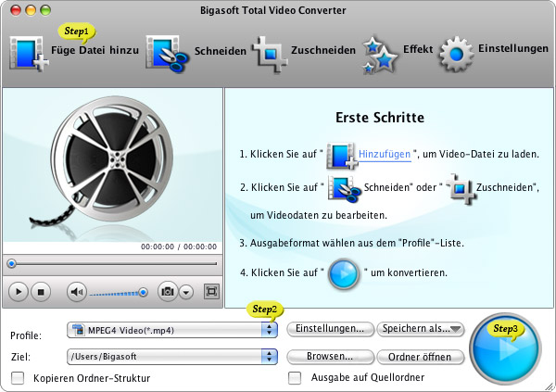Click the Schneiden toolbar label
Viewport: 556px width, 392px height.
221,51
